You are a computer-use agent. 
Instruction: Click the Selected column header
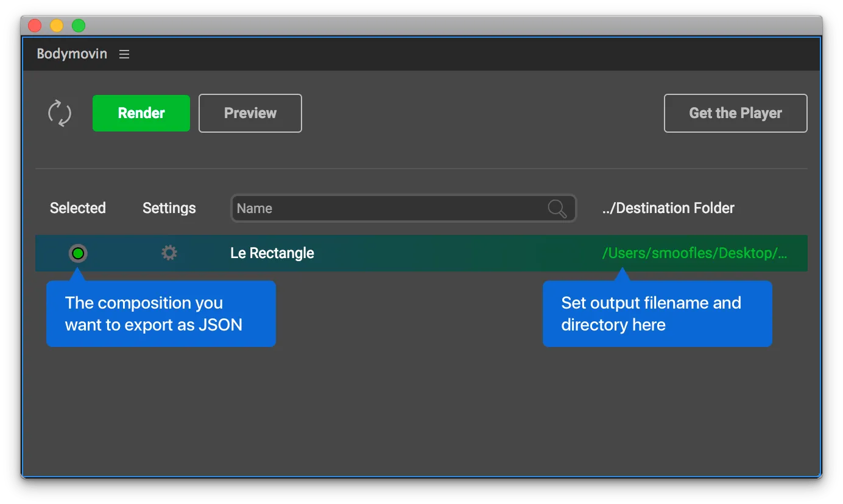click(78, 208)
